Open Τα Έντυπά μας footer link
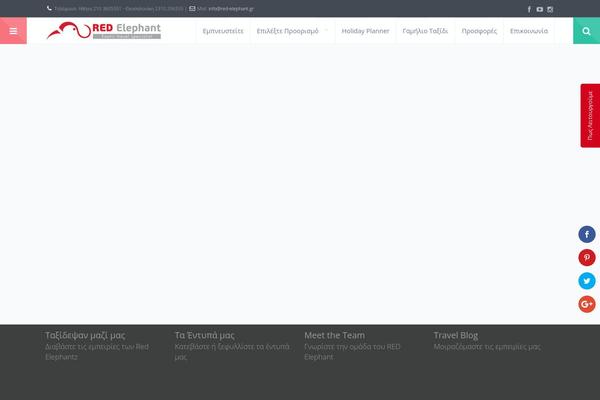Screen dimensions: 600x400 click(204, 335)
